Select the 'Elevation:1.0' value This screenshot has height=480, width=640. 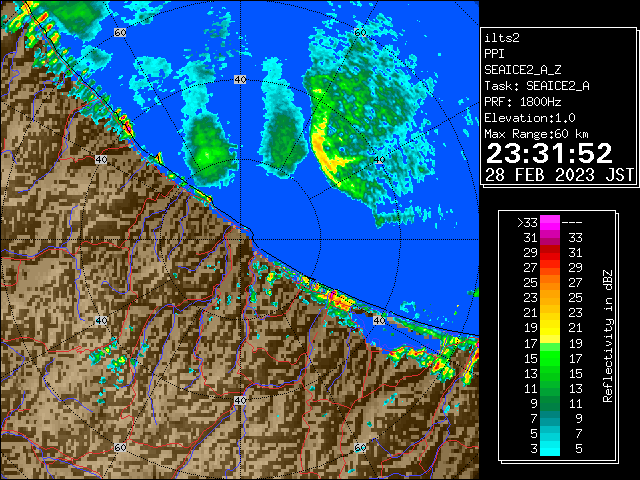coord(530,118)
